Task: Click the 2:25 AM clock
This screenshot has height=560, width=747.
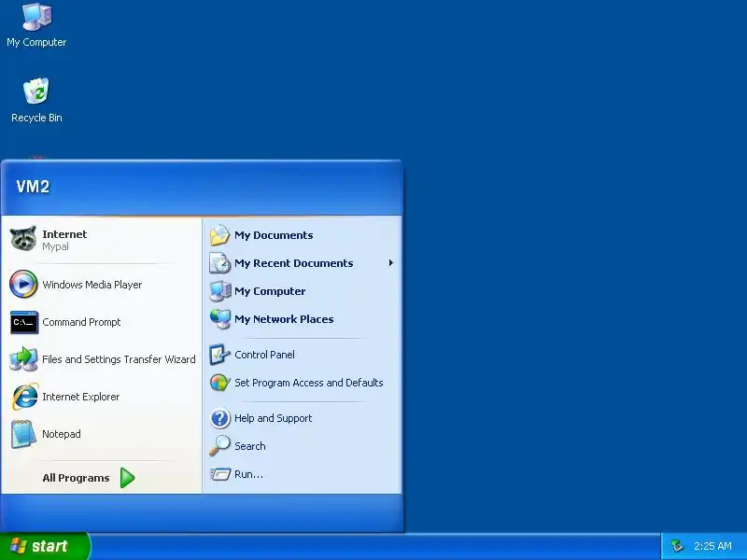Action: tap(712, 546)
